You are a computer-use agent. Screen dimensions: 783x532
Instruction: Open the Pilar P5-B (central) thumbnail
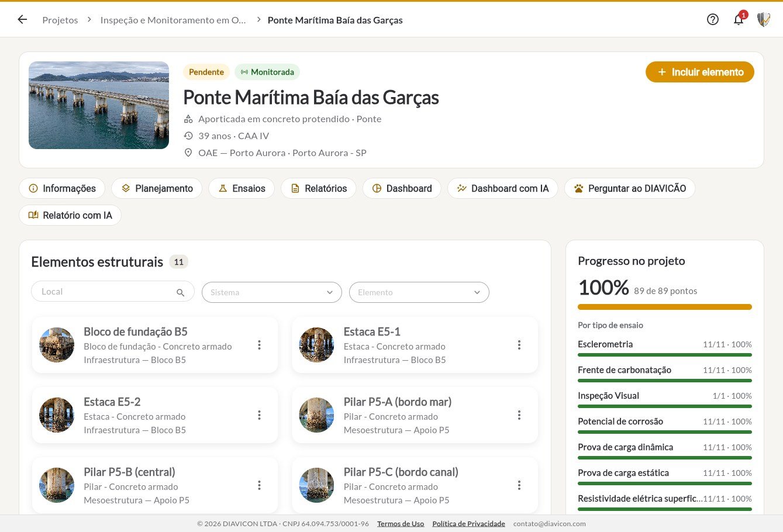(x=57, y=485)
